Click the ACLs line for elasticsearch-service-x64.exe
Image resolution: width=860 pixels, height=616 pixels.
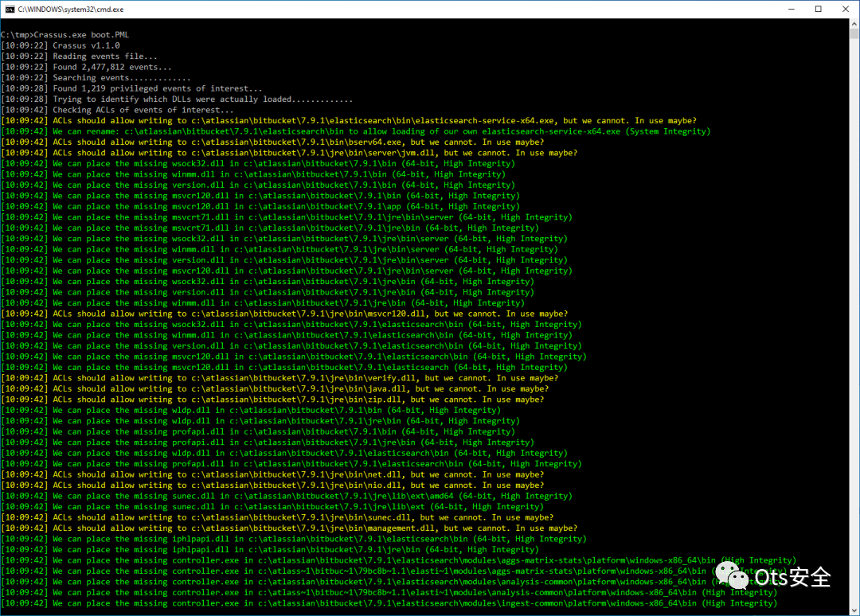pos(349,120)
